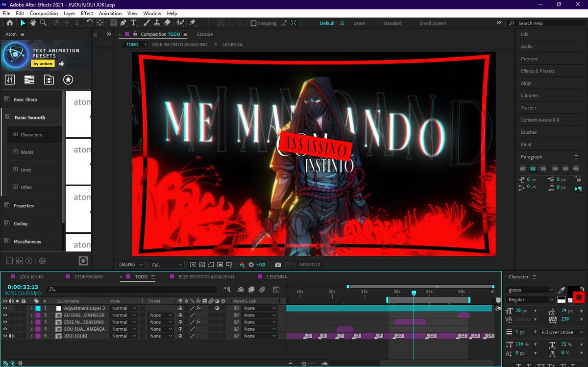Go to the Home screen icon
588x367 pixels.
9,23
